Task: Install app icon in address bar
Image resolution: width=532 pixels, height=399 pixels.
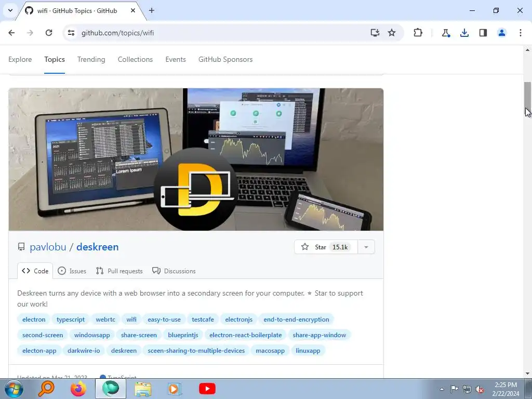Action: pyautogui.click(x=375, y=33)
